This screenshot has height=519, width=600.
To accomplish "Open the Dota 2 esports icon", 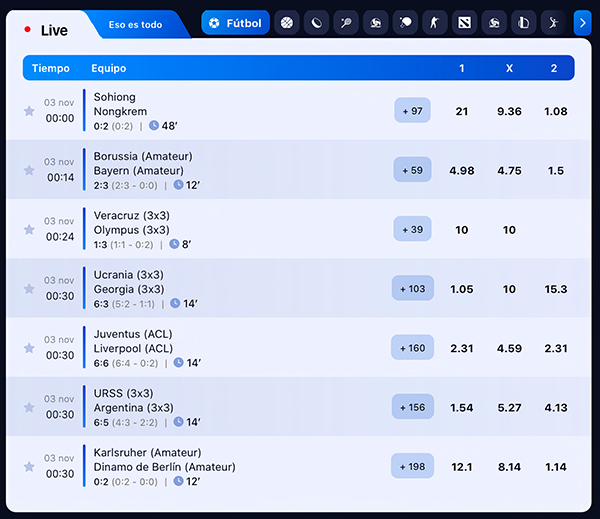I will pos(464,23).
